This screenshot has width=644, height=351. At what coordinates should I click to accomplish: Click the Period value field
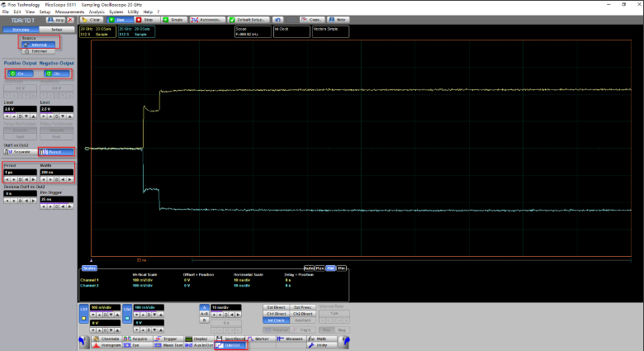(20, 172)
